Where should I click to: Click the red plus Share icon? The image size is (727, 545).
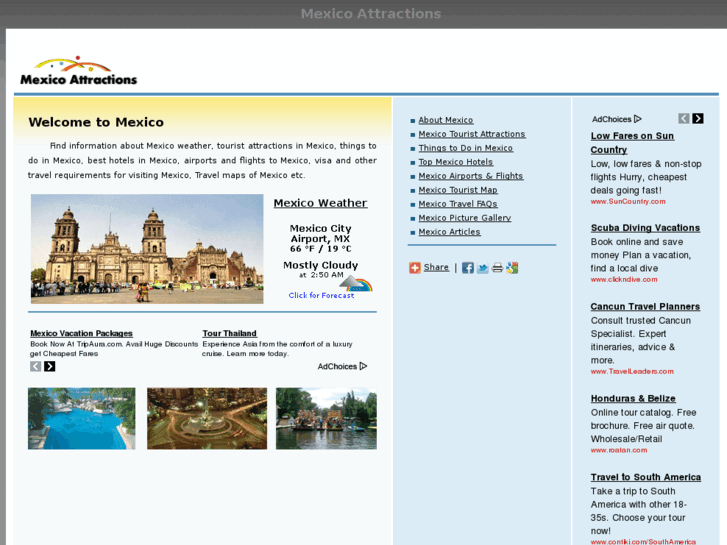pyautogui.click(x=415, y=268)
